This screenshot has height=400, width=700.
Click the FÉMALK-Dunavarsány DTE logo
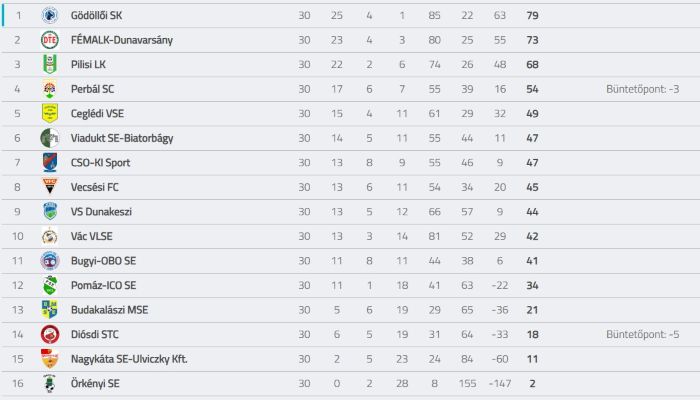point(50,40)
